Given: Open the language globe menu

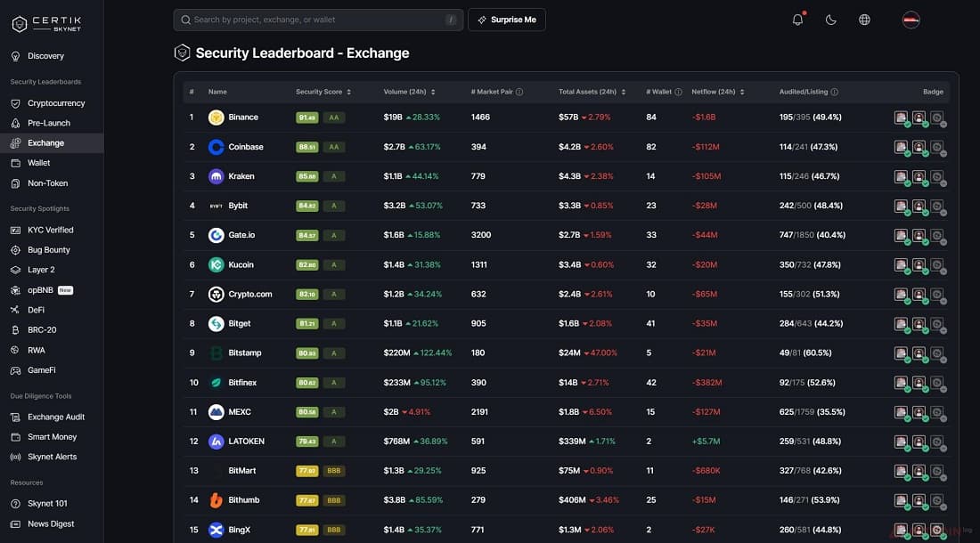Looking at the screenshot, I should pos(864,20).
